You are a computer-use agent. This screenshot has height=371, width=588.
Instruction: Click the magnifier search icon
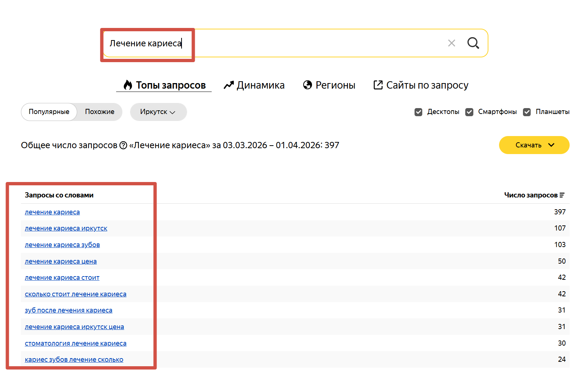pyautogui.click(x=473, y=43)
